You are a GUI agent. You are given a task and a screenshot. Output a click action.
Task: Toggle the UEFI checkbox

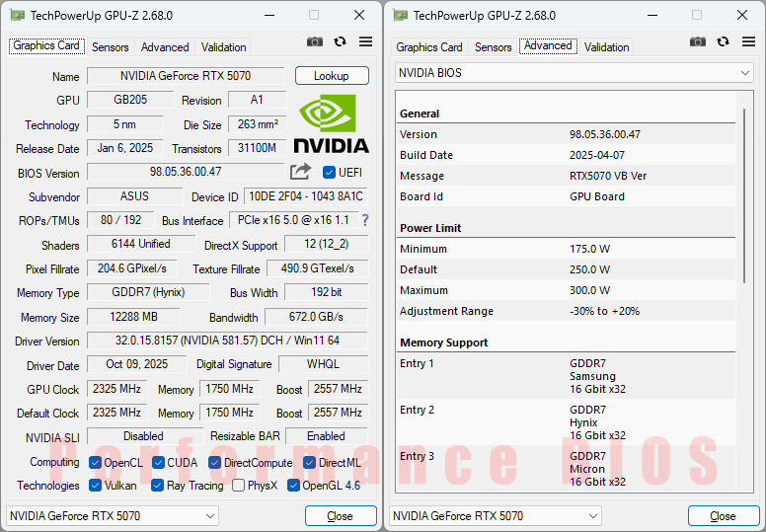[x=329, y=173]
